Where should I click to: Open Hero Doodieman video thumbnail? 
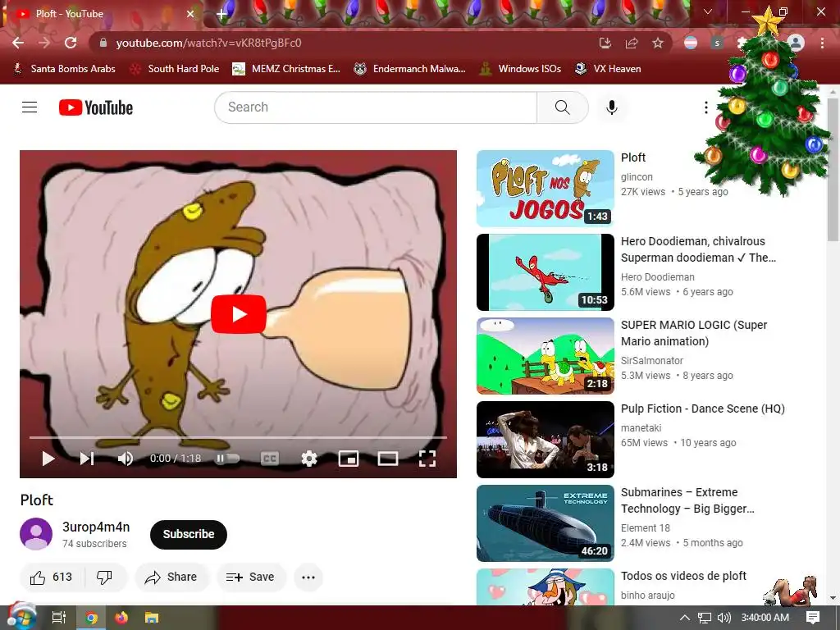[546, 272]
